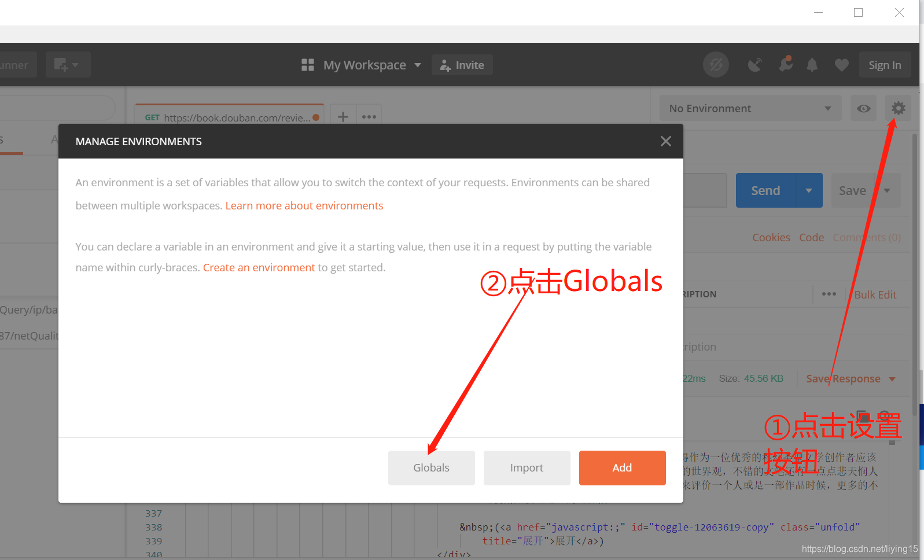Open the notifications bell icon
This screenshot has height=560, width=924.
[812, 65]
